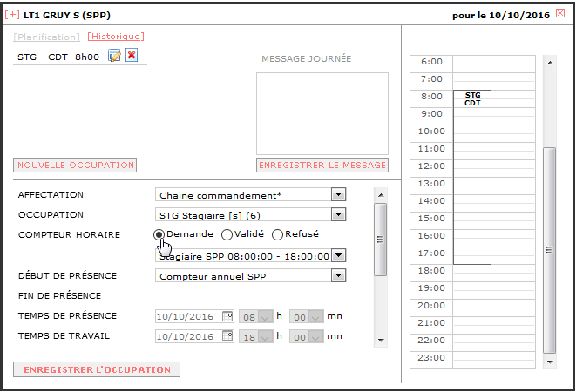This screenshot has height=392, width=576.
Task: Click the 20:00 time slot row
Action: (x=472, y=308)
